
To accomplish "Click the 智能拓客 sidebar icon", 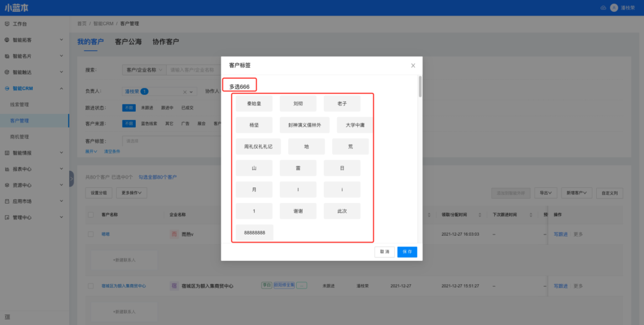I will (x=7, y=40).
